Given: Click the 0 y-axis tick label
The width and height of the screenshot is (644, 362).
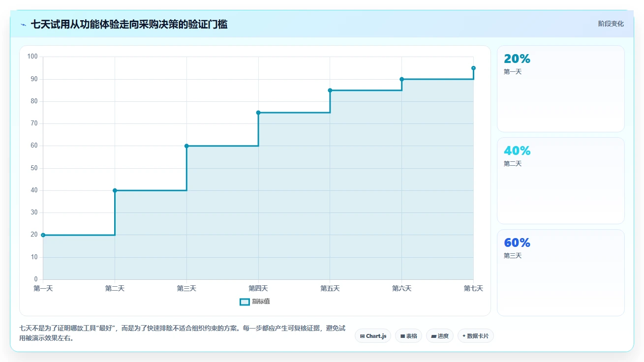Looking at the screenshot, I should click(36, 280).
